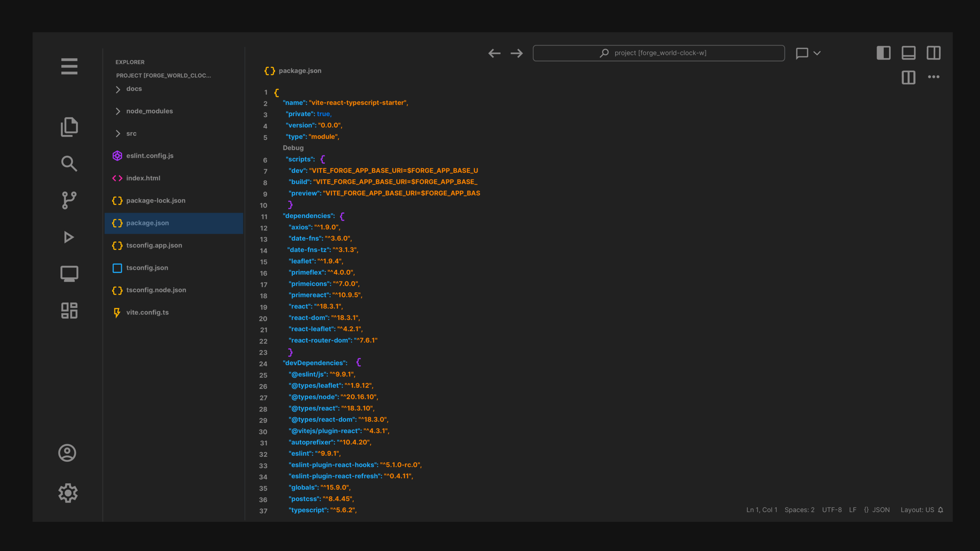Open tsconfig.app.json in the explorer
Viewport: 980px width, 551px height.
(x=154, y=245)
